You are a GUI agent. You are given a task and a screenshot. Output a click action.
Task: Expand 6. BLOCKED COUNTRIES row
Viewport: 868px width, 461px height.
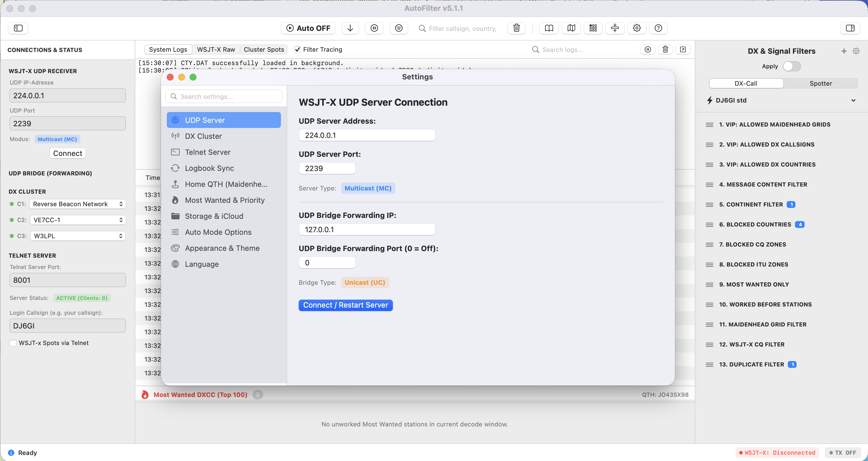782,225
